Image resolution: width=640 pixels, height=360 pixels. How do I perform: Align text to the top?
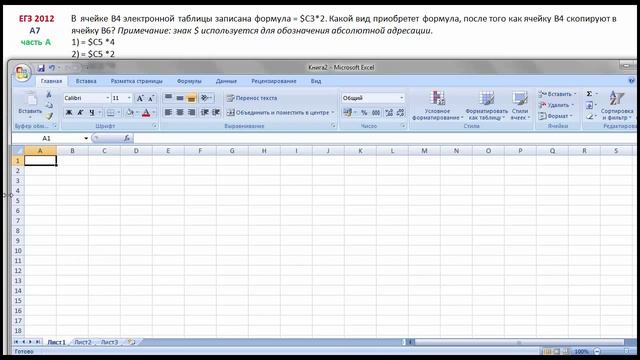click(x=168, y=98)
